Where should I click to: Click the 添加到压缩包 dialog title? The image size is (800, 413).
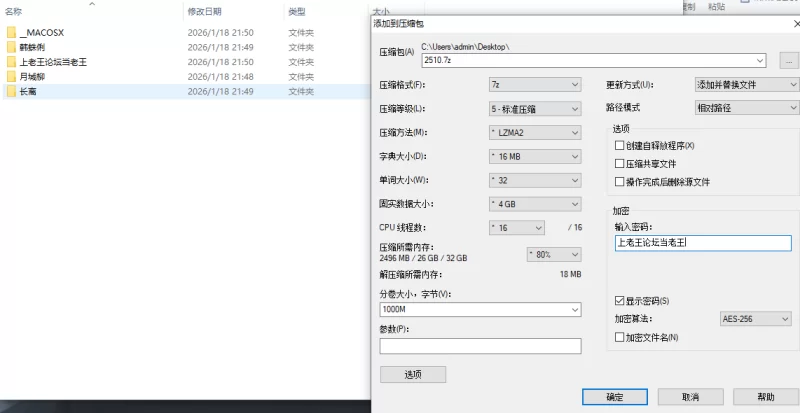click(398, 23)
